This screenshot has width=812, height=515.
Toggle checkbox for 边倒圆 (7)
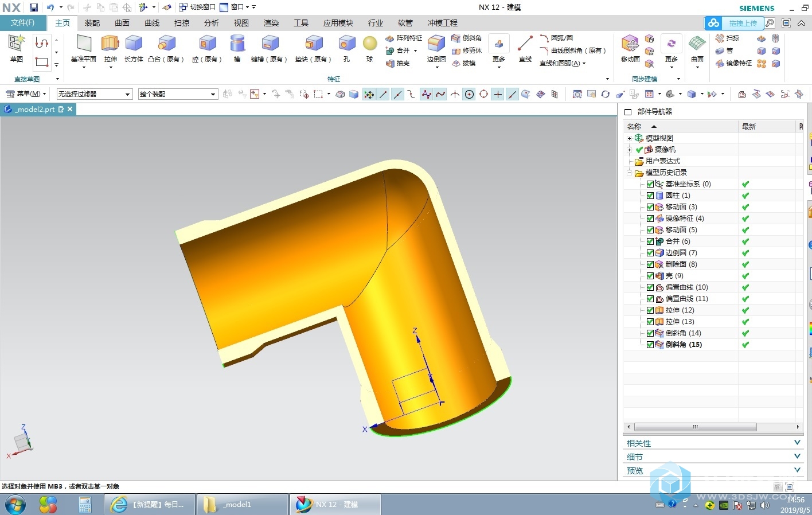click(650, 253)
